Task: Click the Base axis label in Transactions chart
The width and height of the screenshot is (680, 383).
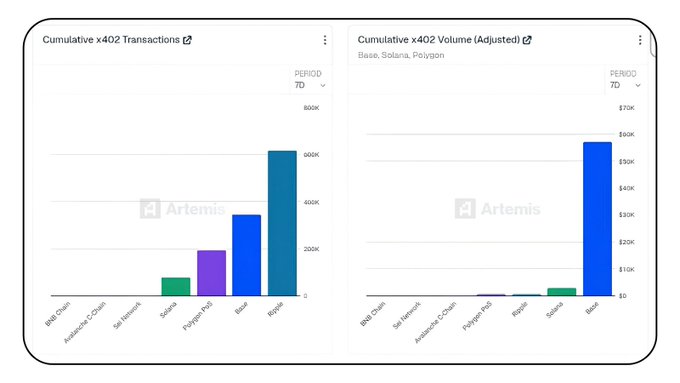Action: click(241, 308)
